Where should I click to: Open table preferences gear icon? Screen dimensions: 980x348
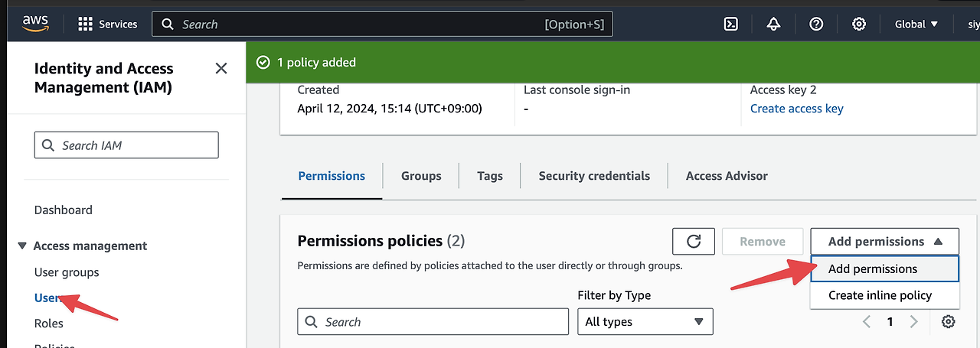coord(948,322)
